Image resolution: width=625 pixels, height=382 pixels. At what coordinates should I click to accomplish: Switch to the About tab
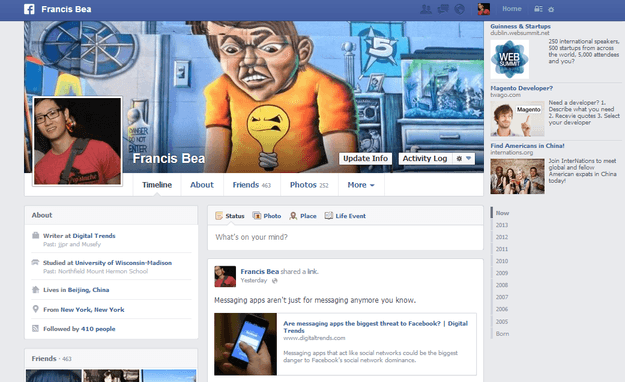point(202,185)
